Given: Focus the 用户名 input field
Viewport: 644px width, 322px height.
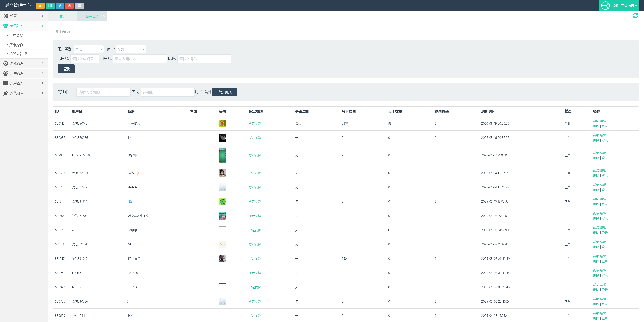Looking at the screenshot, I should pos(140,59).
